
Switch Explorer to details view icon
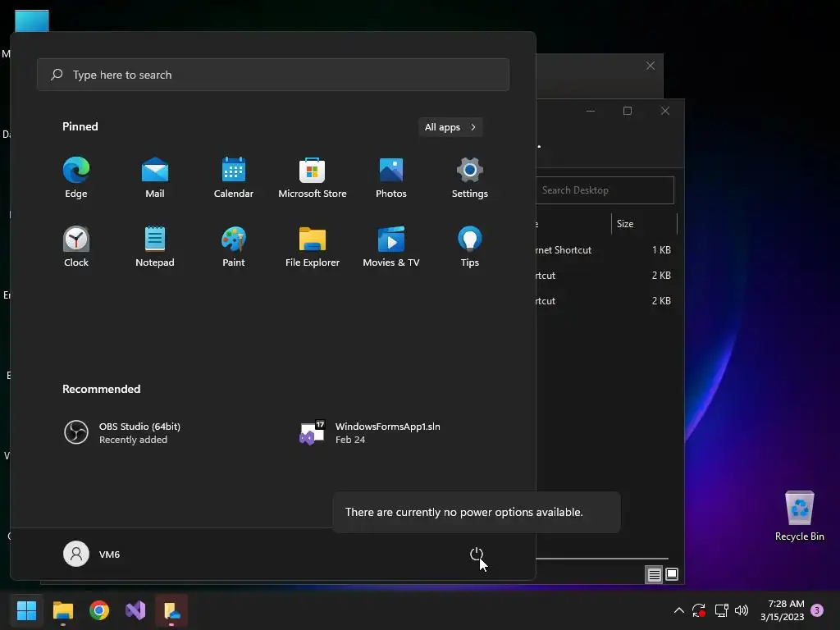[x=654, y=575]
